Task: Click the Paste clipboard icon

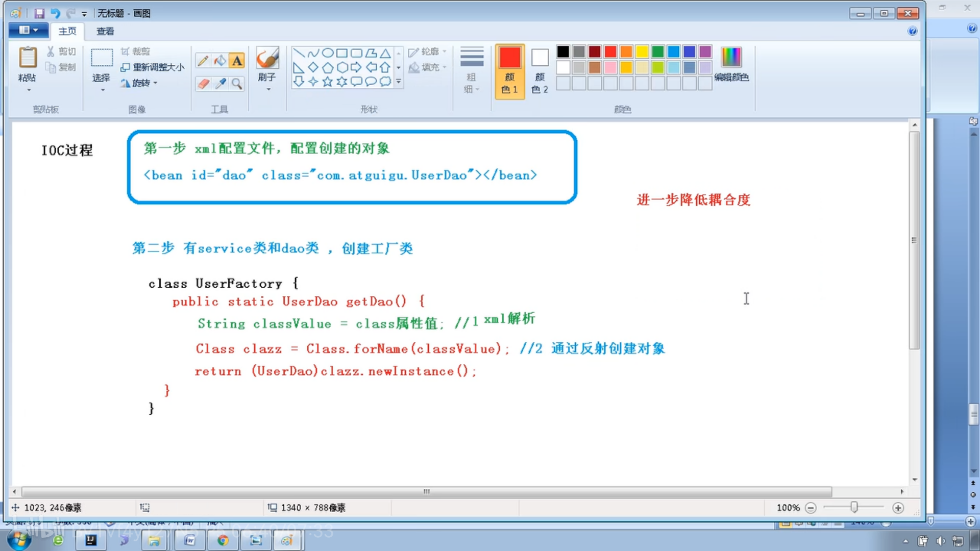Action: (28, 58)
